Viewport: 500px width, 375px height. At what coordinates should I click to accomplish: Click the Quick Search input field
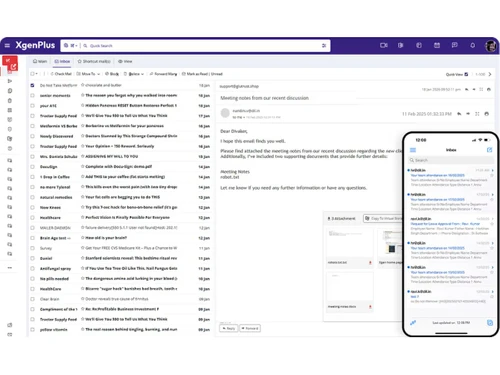click(203, 46)
